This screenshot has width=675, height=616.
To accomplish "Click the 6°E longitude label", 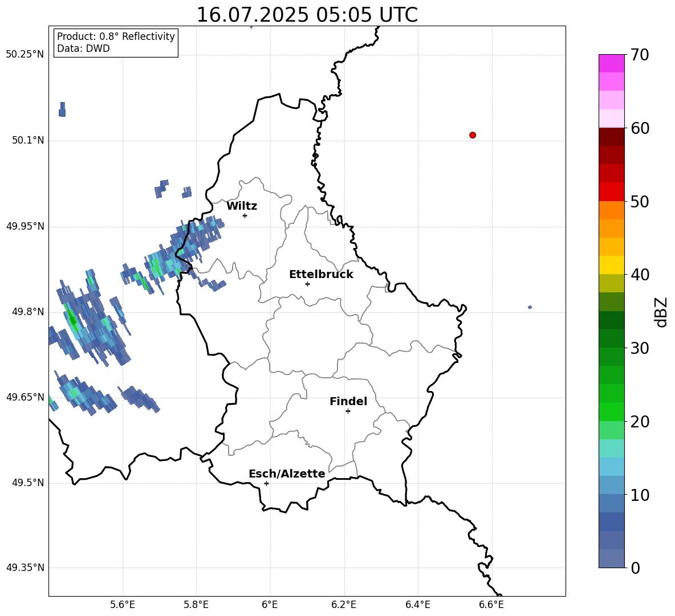I will [x=270, y=605].
